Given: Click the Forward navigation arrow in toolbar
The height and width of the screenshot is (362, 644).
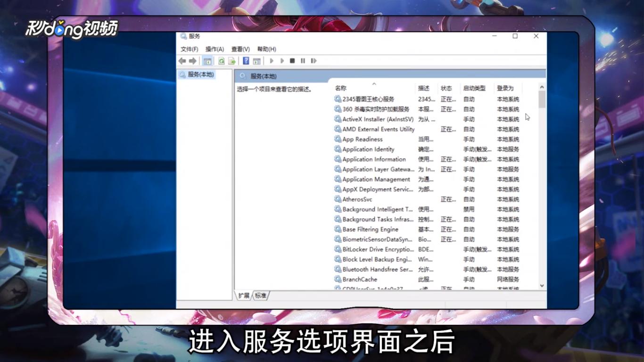Looking at the screenshot, I should 192,60.
